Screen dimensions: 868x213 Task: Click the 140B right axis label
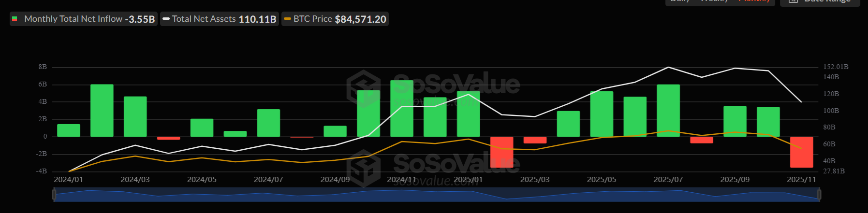(x=831, y=77)
